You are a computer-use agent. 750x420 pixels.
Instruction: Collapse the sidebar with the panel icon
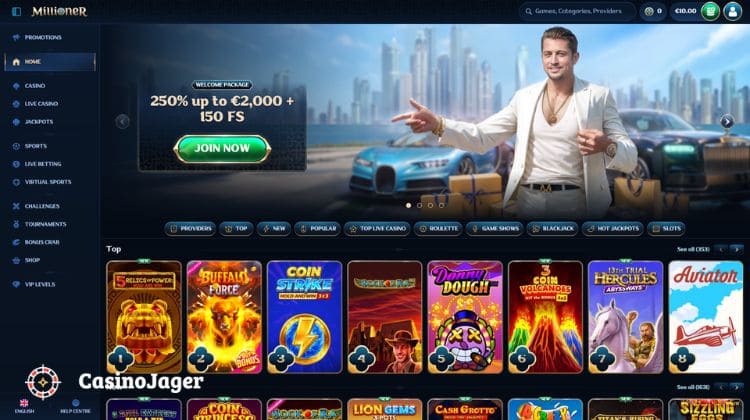point(16,11)
